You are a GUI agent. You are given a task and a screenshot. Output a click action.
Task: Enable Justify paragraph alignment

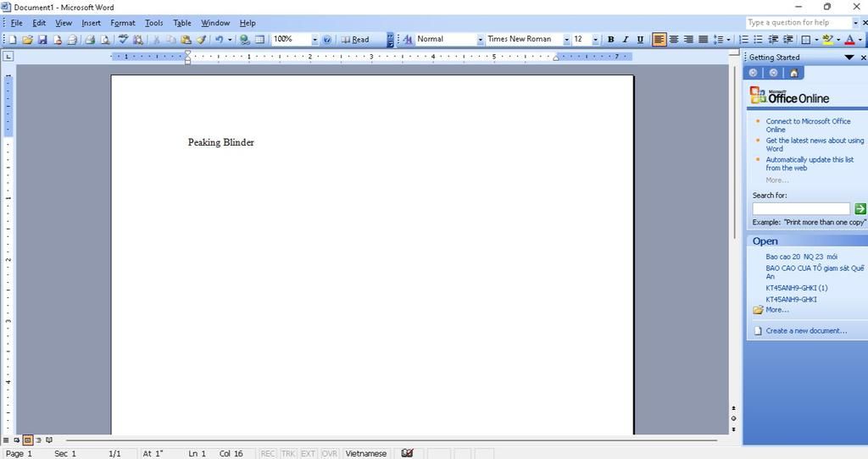click(703, 39)
